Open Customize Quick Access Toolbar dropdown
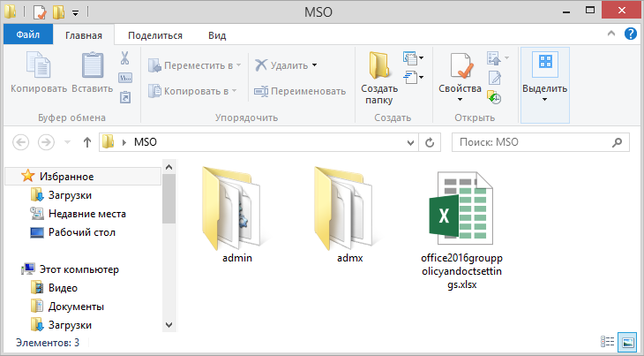The width and height of the screenshot is (644, 356). pos(75,12)
